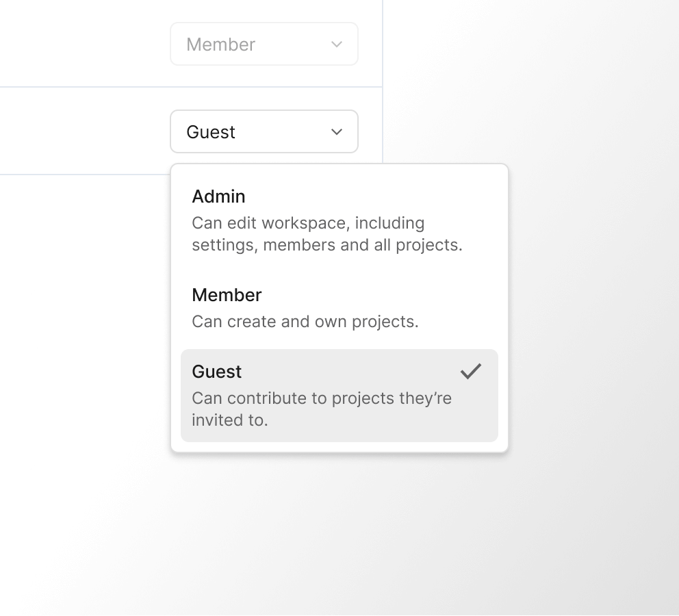Click the 'Member' heading in the role menu

click(x=227, y=295)
